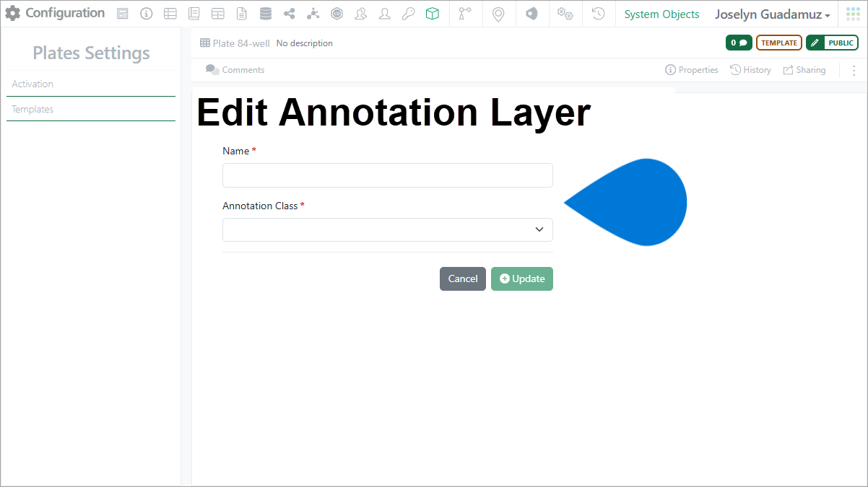868x487 pixels.
Task: Click the location pin icon
Action: coord(498,14)
